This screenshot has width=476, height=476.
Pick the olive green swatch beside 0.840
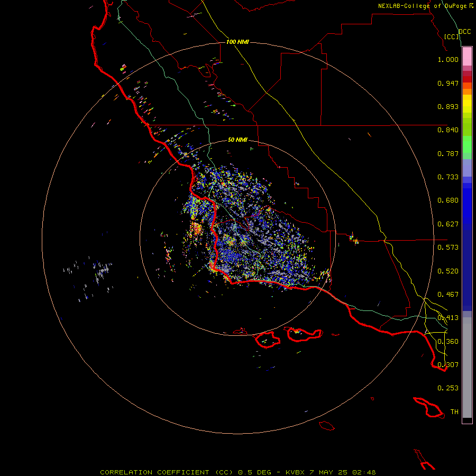[467, 126]
